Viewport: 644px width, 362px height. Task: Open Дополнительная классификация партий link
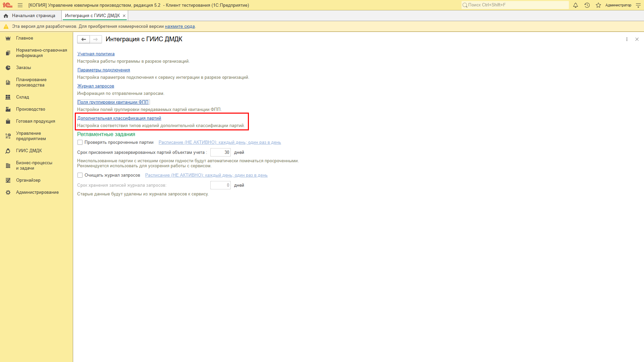[x=119, y=118]
